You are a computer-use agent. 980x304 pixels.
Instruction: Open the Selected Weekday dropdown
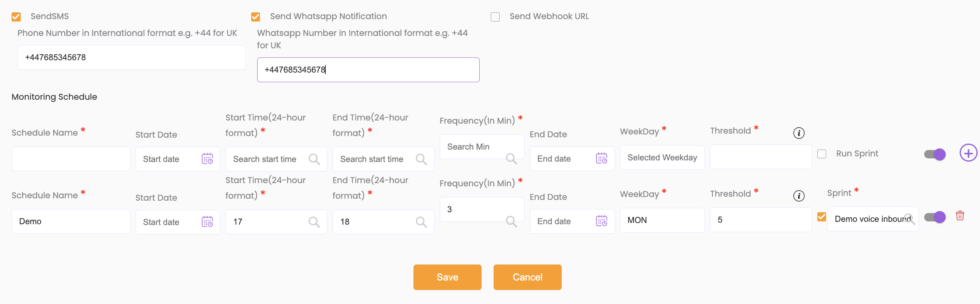pos(662,158)
